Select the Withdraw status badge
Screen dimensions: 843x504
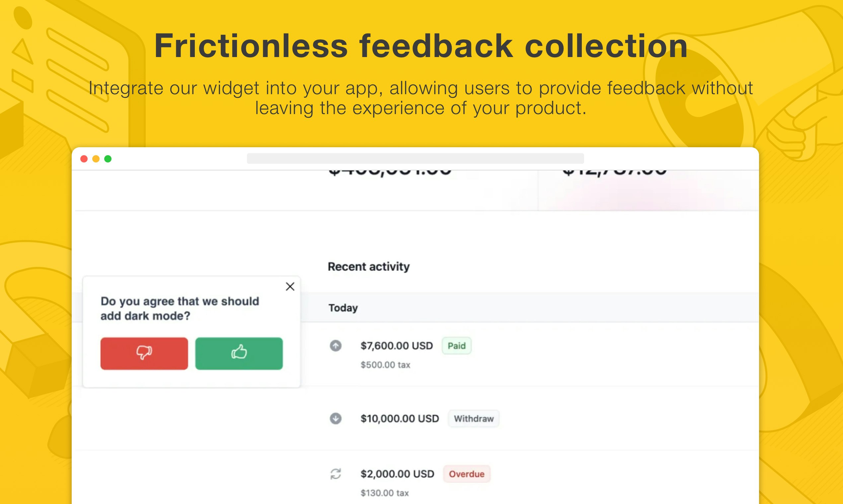(474, 418)
